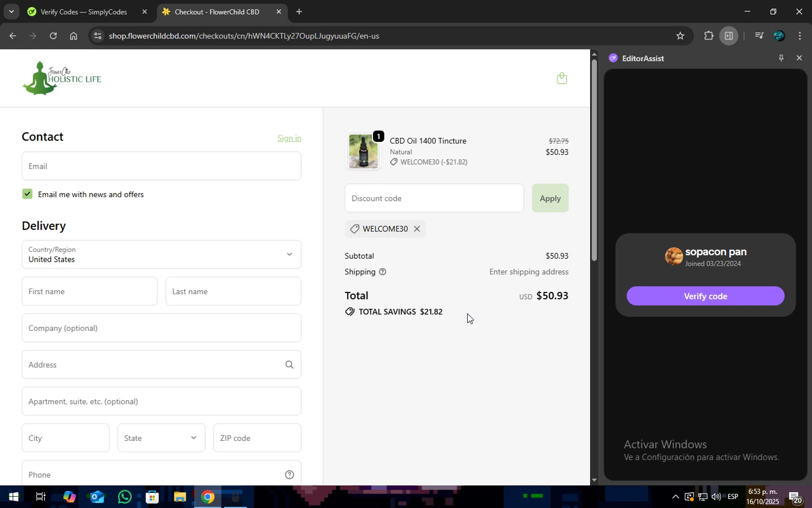Open the State dropdown
Image resolution: width=812 pixels, height=508 pixels.
tap(161, 438)
